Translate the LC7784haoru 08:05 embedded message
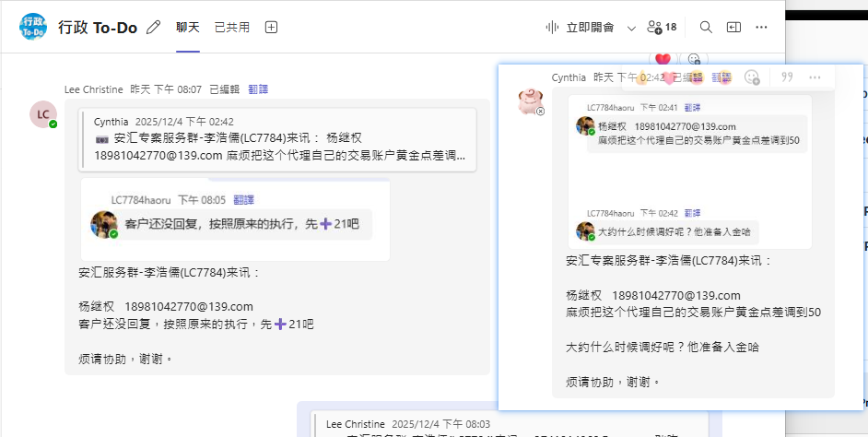 point(244,200)
